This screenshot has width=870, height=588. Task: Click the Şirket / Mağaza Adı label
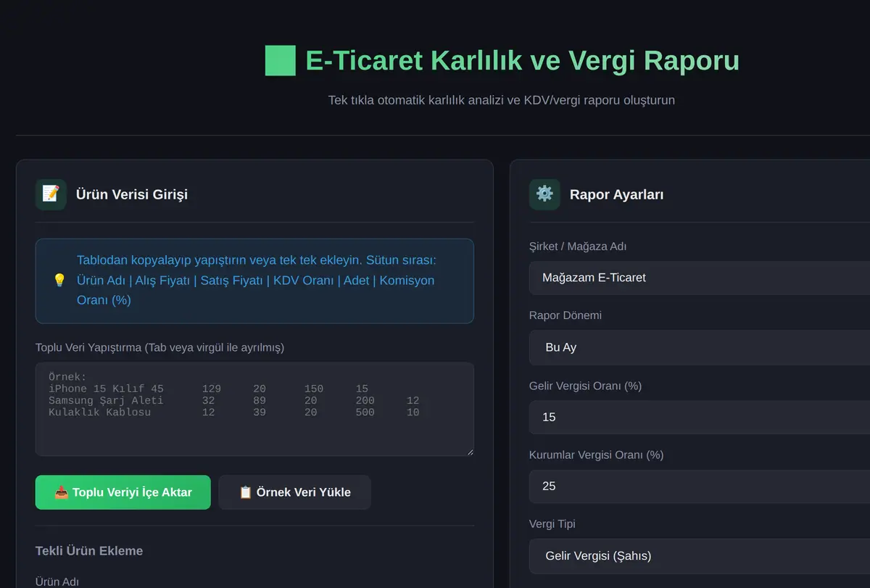pyautogui.click(x=578, y=247)
